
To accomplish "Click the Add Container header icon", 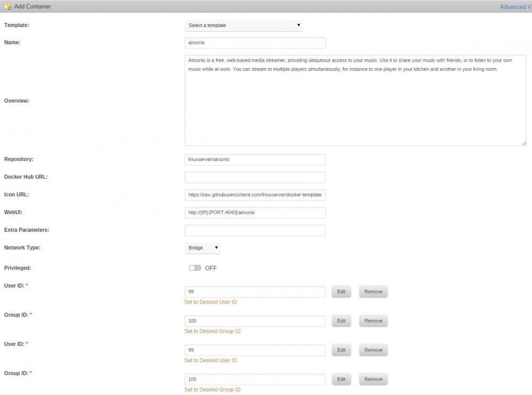I will 8,6.
